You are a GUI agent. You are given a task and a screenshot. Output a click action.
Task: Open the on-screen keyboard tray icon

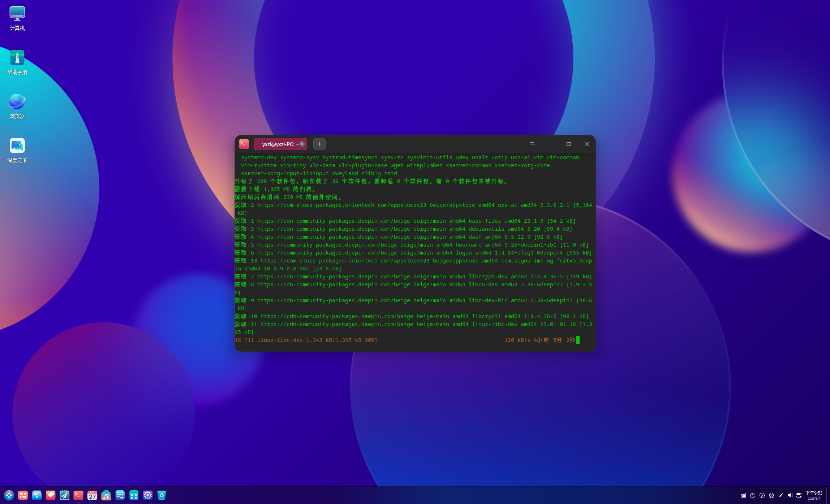tap(743, 495)
